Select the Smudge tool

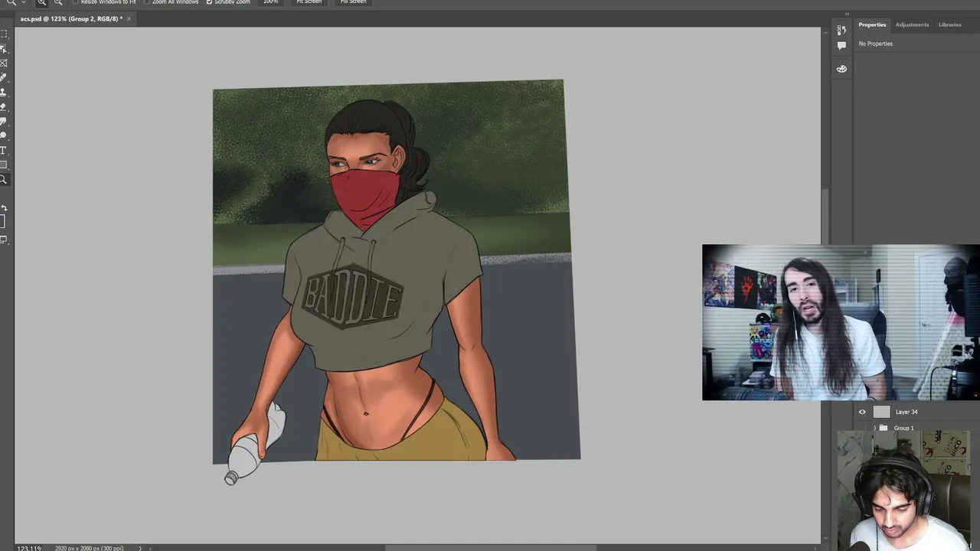point(4,122)
